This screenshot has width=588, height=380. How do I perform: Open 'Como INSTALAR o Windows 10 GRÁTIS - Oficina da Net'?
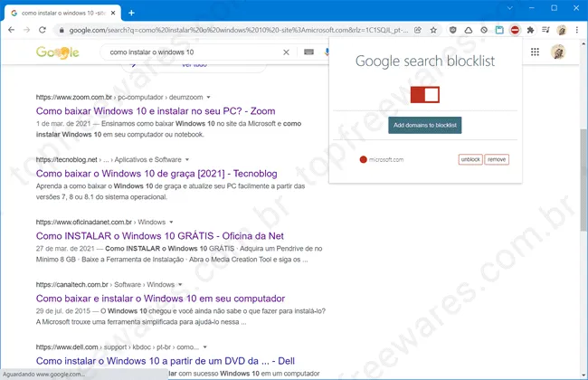coord(160,236)
